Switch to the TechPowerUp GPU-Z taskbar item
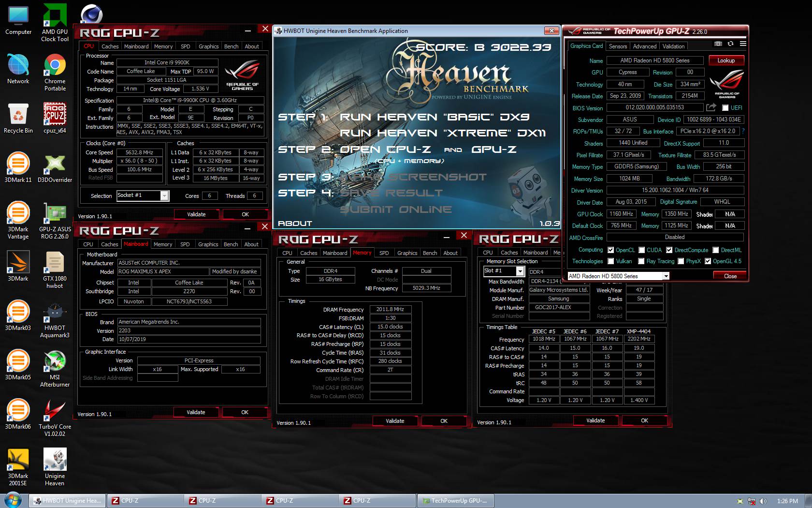 455,501
